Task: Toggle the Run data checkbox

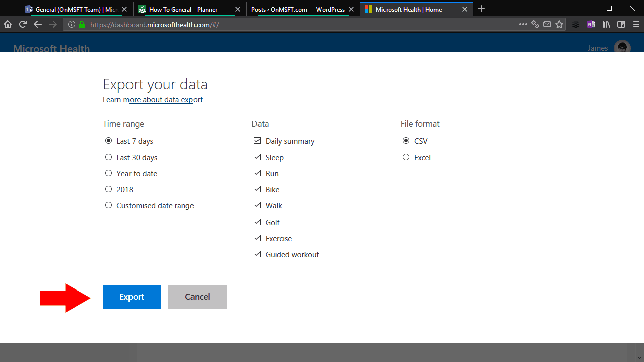Action: (x=257, y=173)
